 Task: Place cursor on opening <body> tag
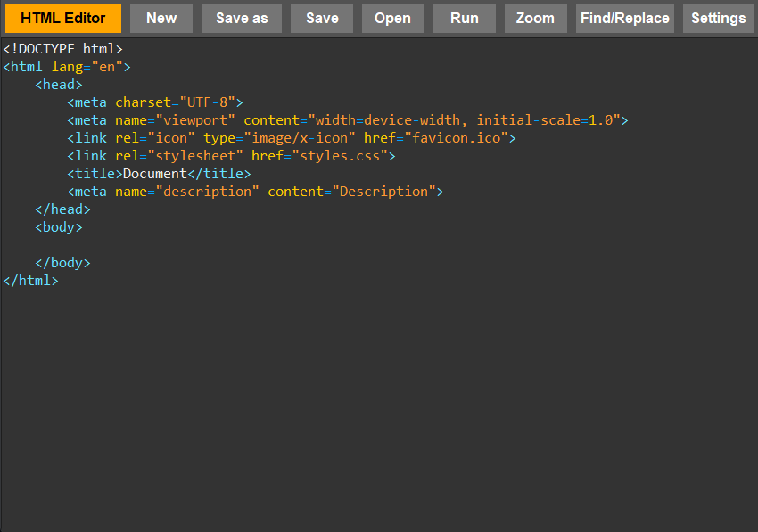click(x=59, y=227)
